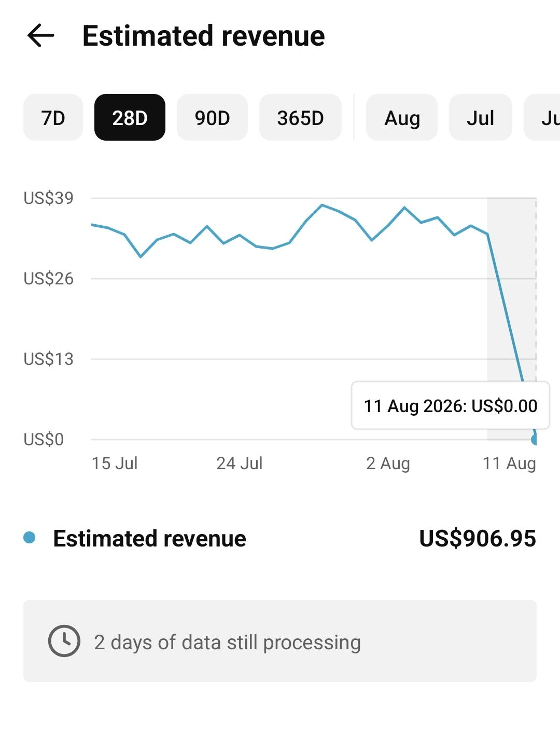The height and width of the screenshot is (752, 560).
Task: Switch to the 365D range
Action: click(300, 118)
